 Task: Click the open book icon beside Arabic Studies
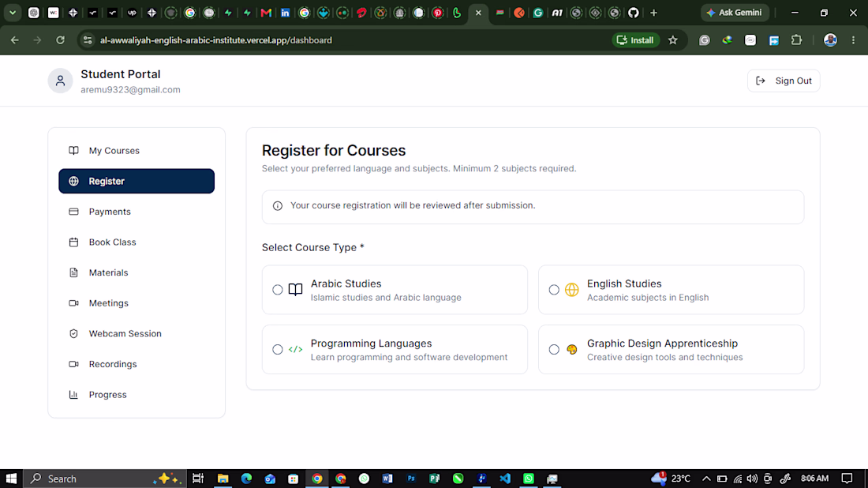296,290
